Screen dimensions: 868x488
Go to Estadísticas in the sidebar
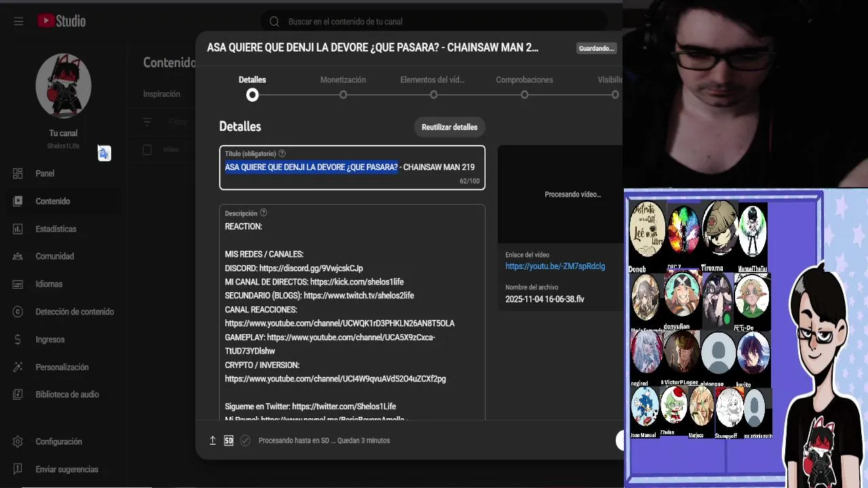pyautogui.click(x=56, y=229)
